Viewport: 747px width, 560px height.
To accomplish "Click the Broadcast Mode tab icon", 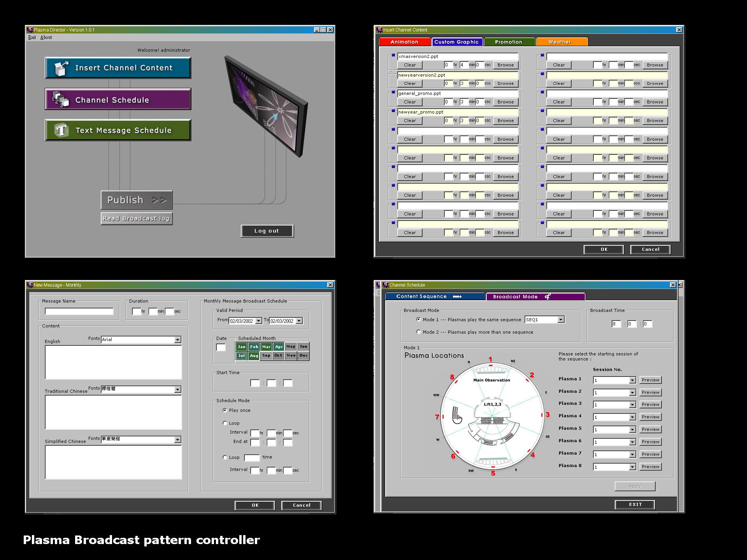I will click(547, 297).
